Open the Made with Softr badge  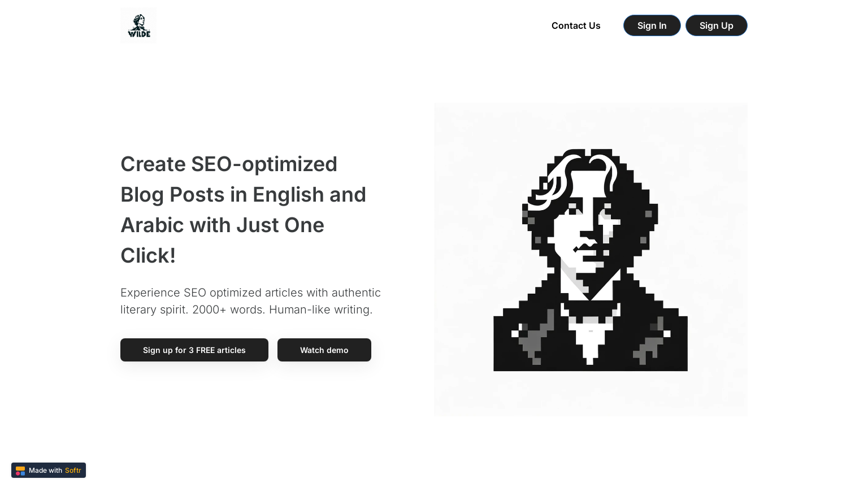pyautogui.click(x=49, y=470)
